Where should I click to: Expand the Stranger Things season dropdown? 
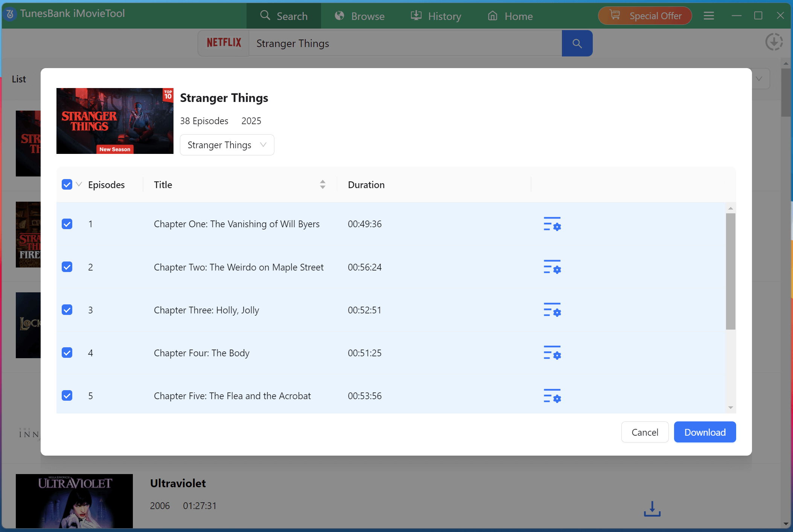(227, 145)
